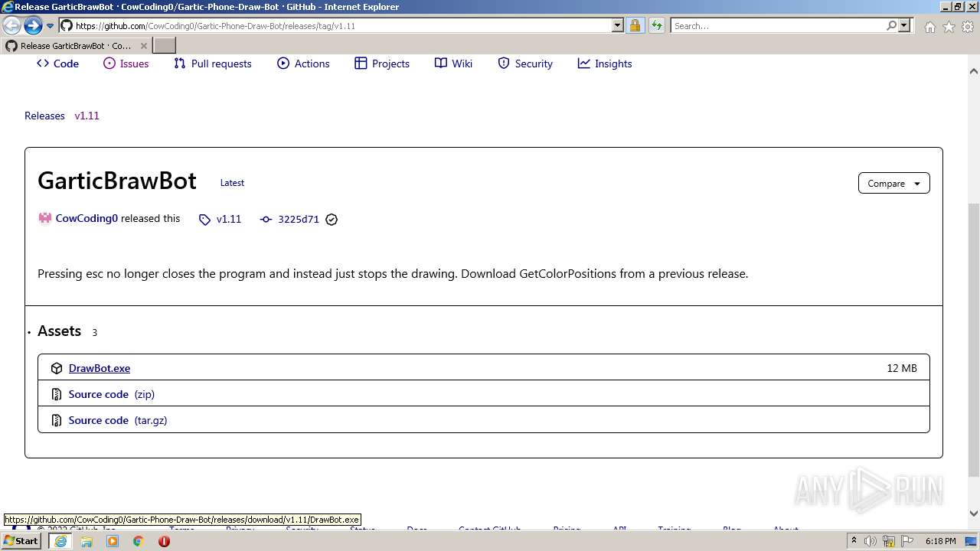Refresh the page with the refresh icon
The width and height of the screenshot is (980, 551).
tap(657, 26)
